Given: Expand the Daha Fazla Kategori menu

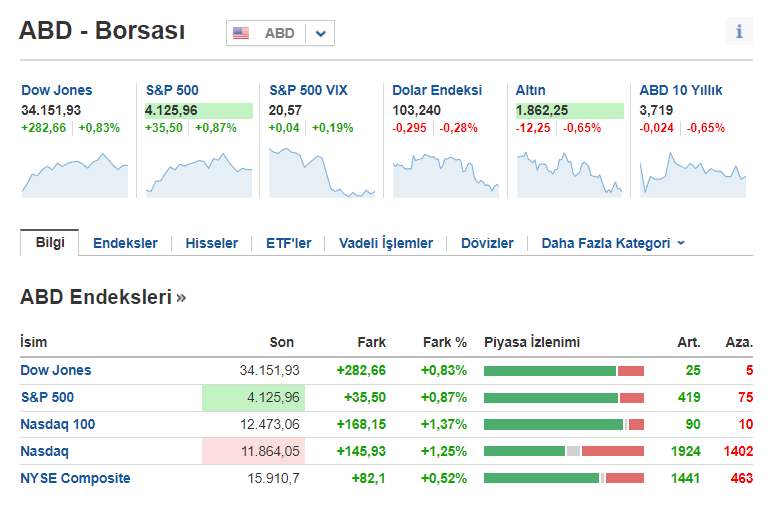Looking at the screenshot, I should (x=613, y=243).
